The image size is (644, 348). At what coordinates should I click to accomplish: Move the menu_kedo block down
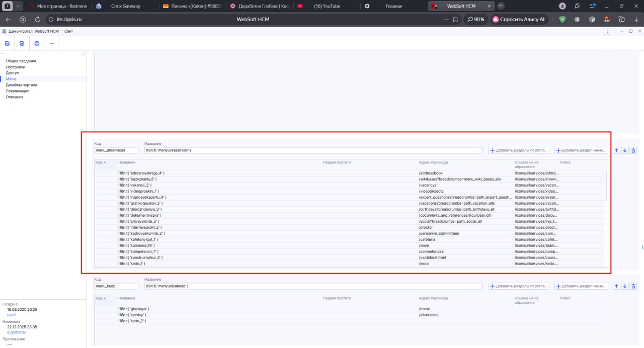(625, 286)
